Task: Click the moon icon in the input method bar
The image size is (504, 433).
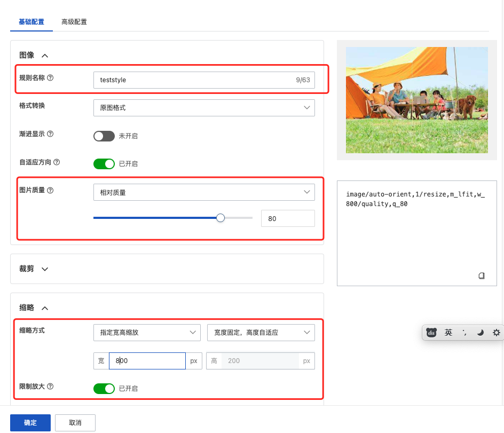Action: [481, 333]
